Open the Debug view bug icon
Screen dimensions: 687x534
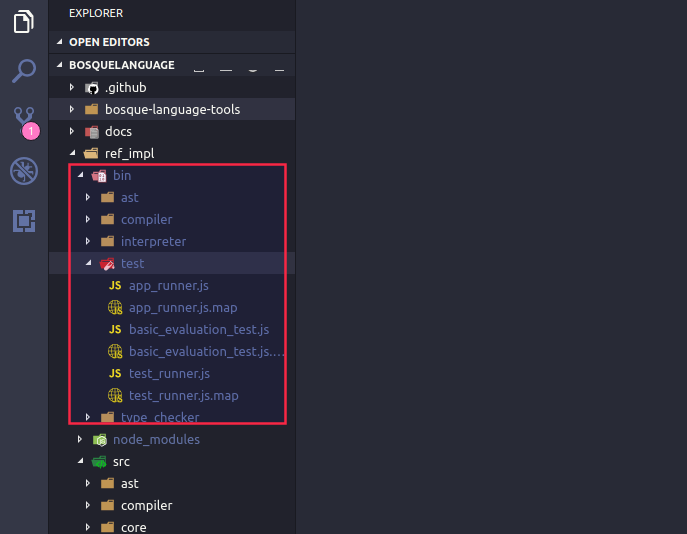[x=24, y=171]
